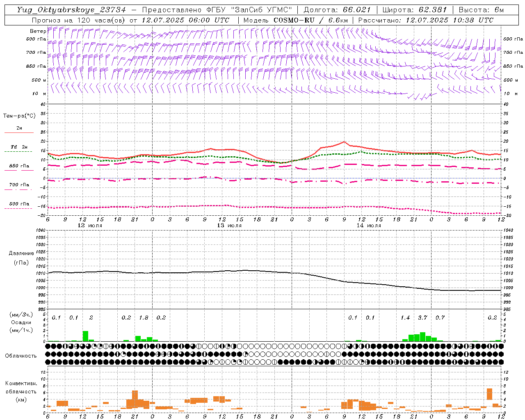Click the 'Высота: 6м' header value
The height and width of the screenshot is (420, 525).
pos(481,10)
